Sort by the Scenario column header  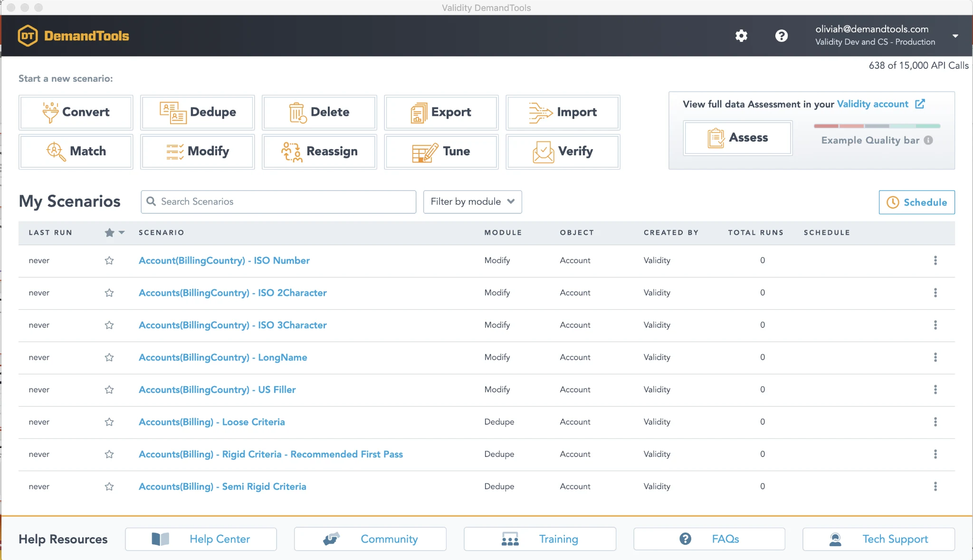(x=161, y=233)
